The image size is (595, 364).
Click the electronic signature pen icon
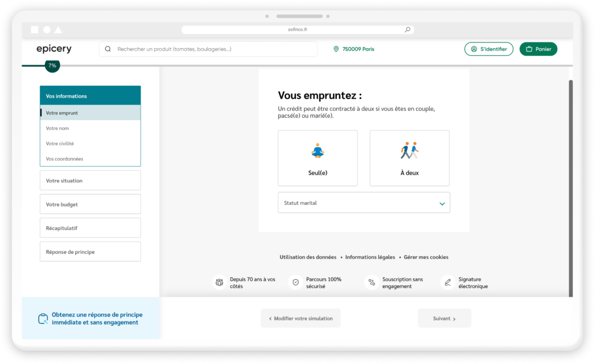[447, 283]
